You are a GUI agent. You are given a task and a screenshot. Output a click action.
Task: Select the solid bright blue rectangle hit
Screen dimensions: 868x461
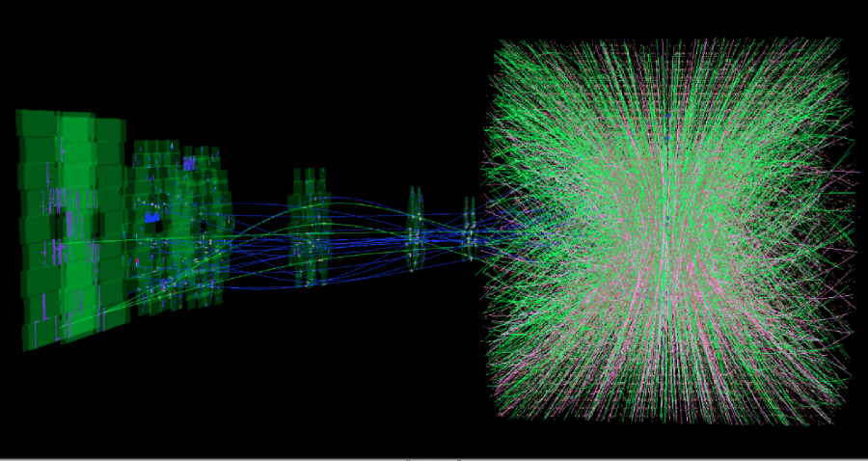pyautogui.click(x=152, y=218)
